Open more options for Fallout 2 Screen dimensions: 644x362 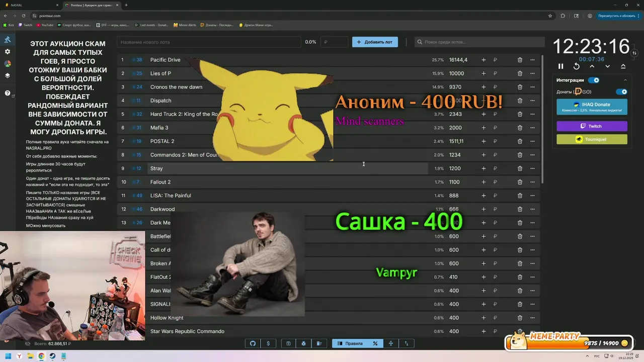532,182
